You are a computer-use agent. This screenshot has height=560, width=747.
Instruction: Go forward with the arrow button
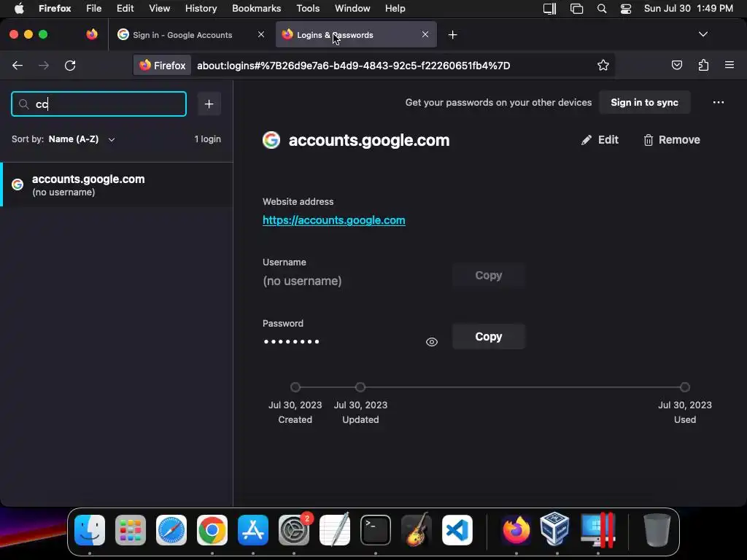pos(43,65)
